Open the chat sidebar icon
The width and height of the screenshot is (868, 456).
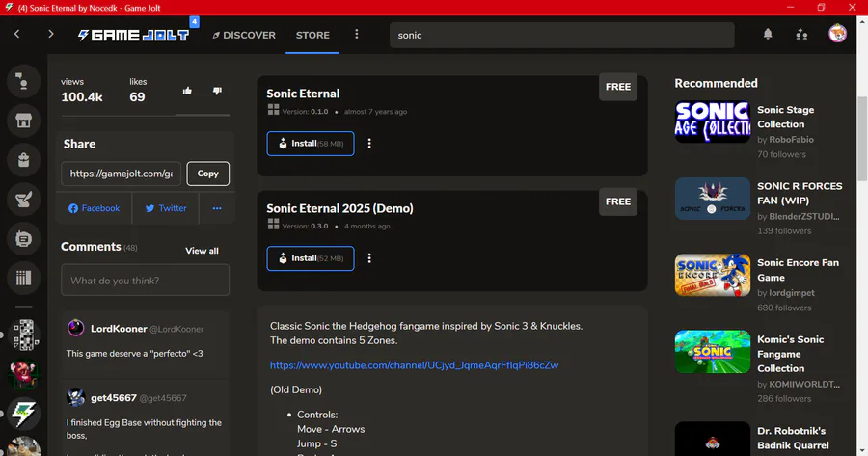(x=23, y=81)
